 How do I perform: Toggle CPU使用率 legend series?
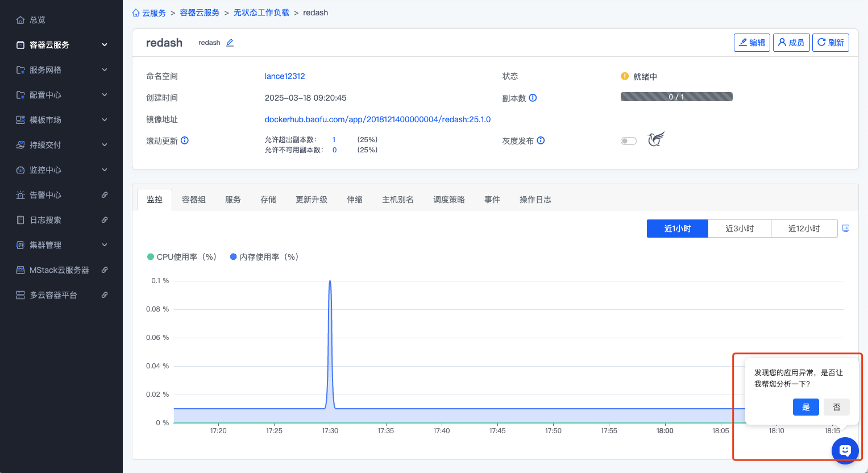pos(182,257)
